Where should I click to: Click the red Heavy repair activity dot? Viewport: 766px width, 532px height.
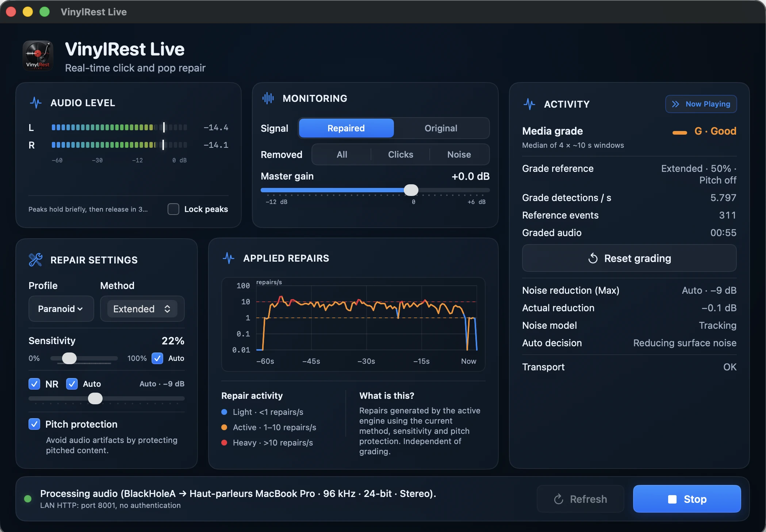click(x=224, y=443)
